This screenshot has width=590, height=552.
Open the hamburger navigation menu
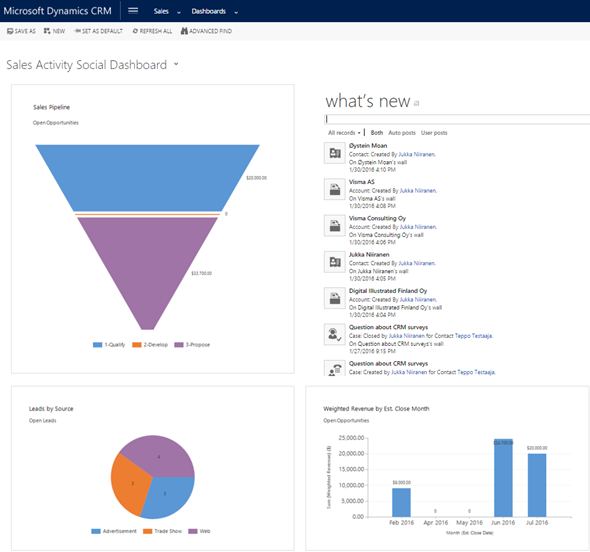click(133, 11)
